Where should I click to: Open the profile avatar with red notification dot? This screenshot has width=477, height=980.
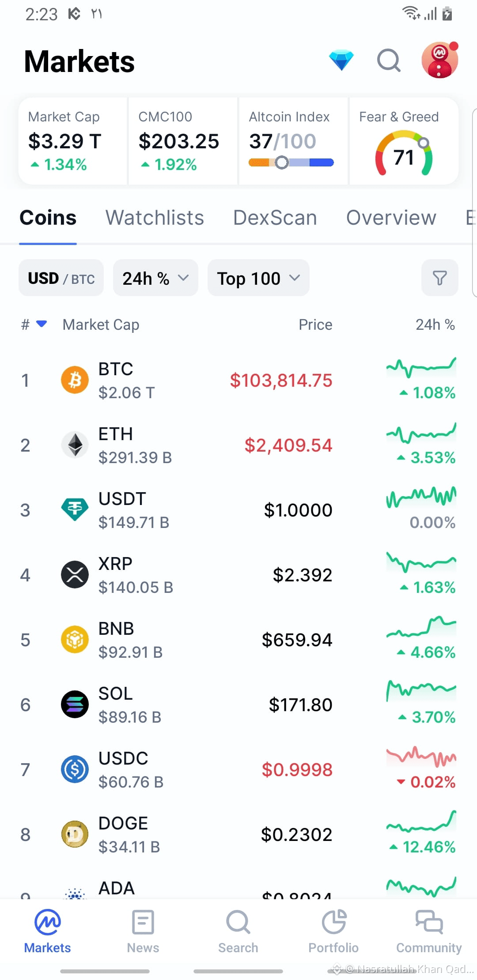coord(439,60)
